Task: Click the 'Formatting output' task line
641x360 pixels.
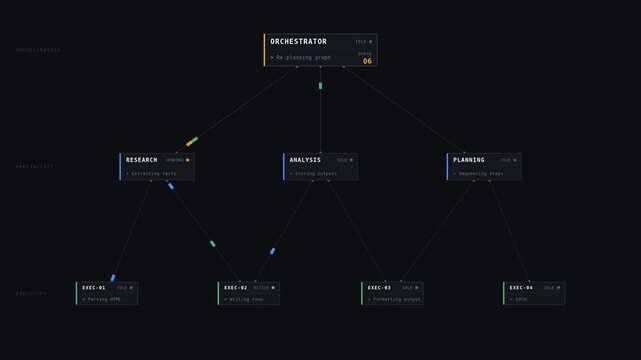Action: [x=394, y=299]
